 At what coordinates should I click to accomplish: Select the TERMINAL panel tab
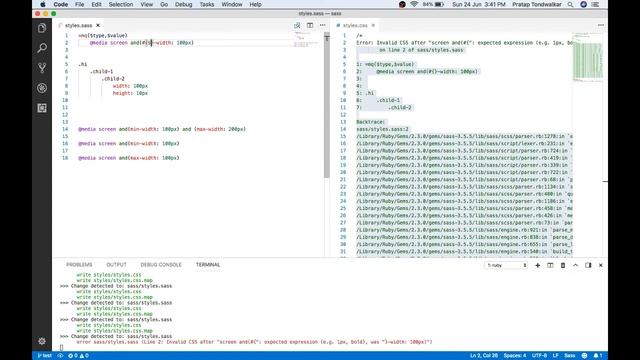[208, 265]
